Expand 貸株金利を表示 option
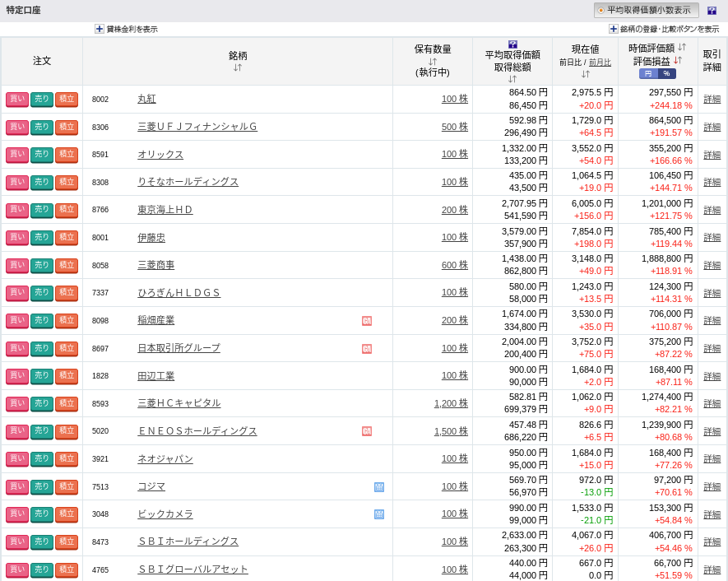The image size is (728, 581). pyautogui.click(x=127, y=29)
